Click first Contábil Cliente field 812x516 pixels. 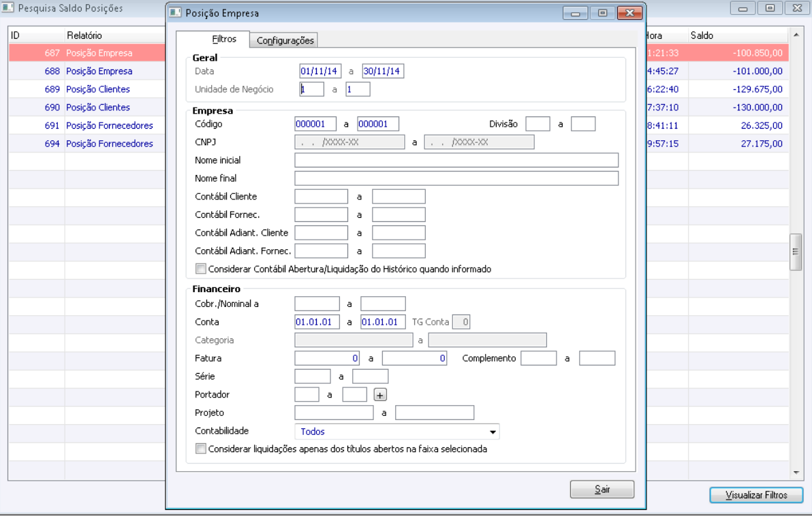click(x=321, y=196)
